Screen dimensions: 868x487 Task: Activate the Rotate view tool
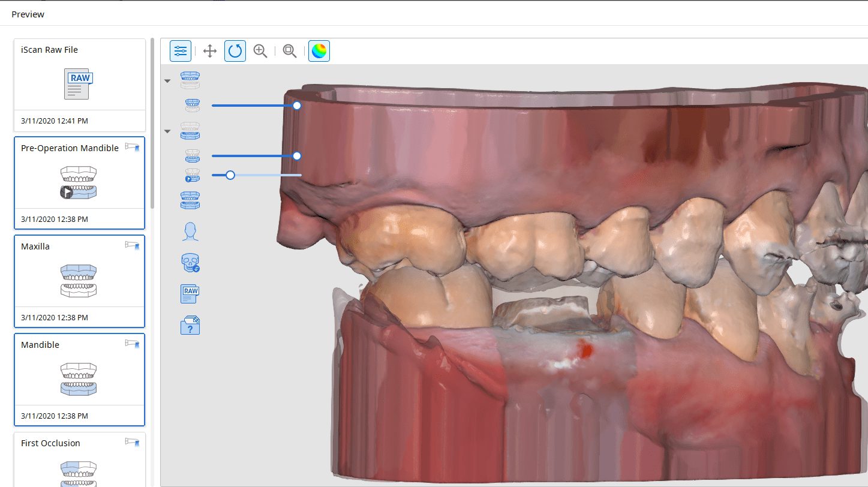click(235, 51)
